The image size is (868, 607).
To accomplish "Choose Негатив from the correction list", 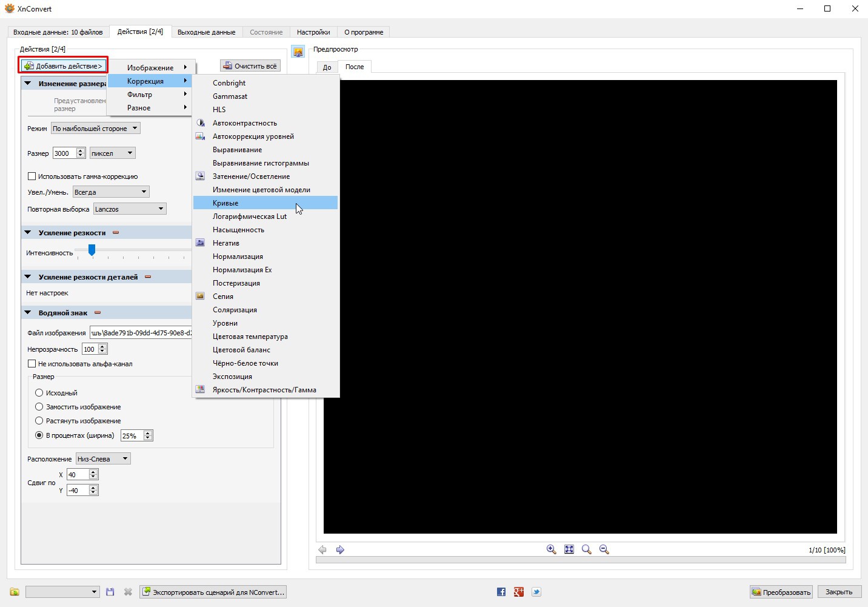I will click(x=265, y=243).
